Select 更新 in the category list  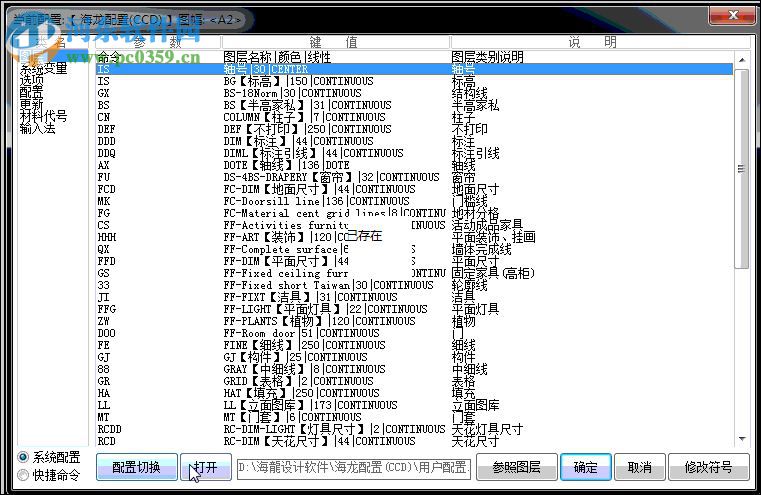pos(32,104)
